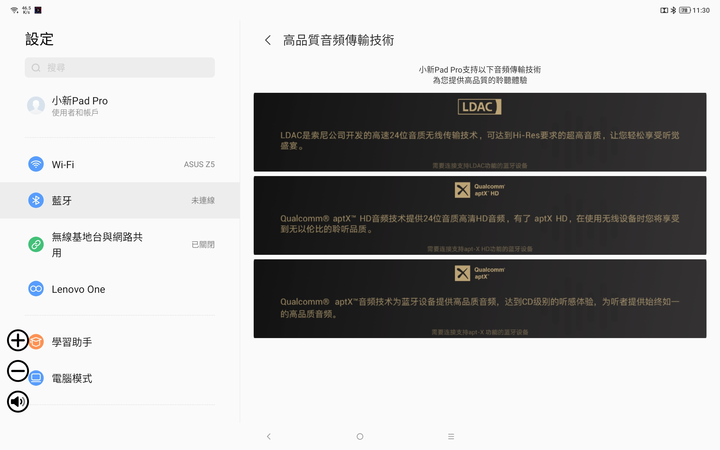
Task: Click the 已關閉 hotspot status text
Action: (x=203, y=244)
